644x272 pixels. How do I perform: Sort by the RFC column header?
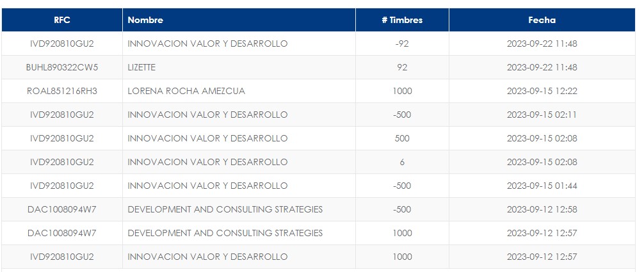coord(62,20)
